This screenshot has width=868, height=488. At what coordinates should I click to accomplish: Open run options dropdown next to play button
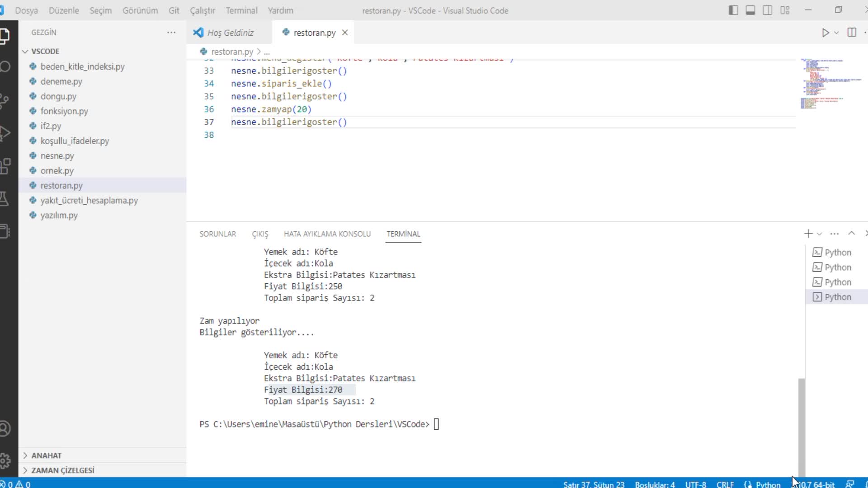point(836,33)
